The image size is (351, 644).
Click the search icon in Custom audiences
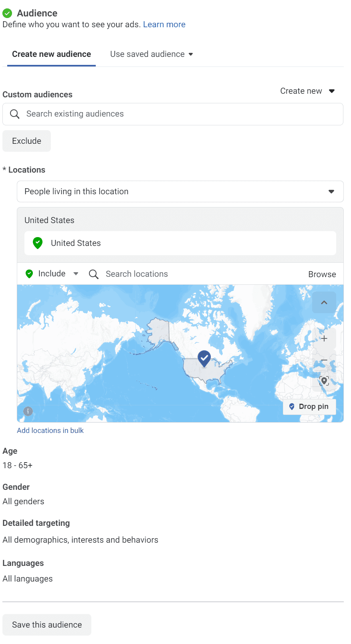pyautogui.click(x=15, y=114)
